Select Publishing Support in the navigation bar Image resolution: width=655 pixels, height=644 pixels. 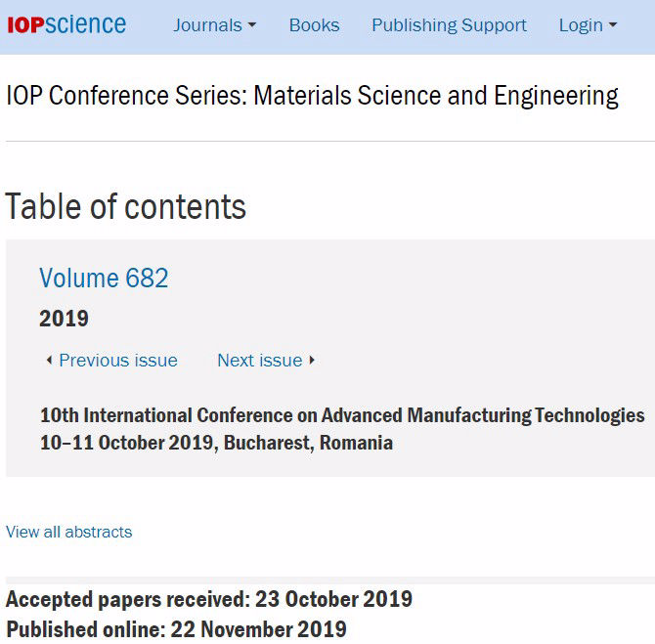point(449,25)
